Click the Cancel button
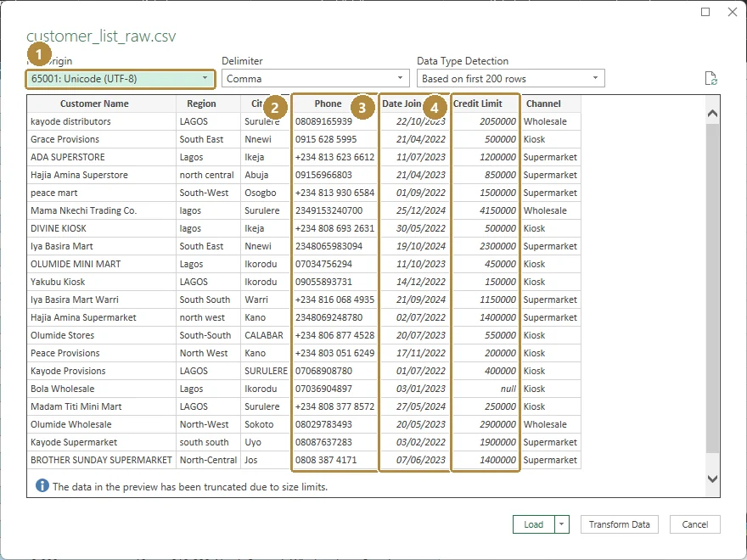The image size is (747, 560). coord(694,524)
